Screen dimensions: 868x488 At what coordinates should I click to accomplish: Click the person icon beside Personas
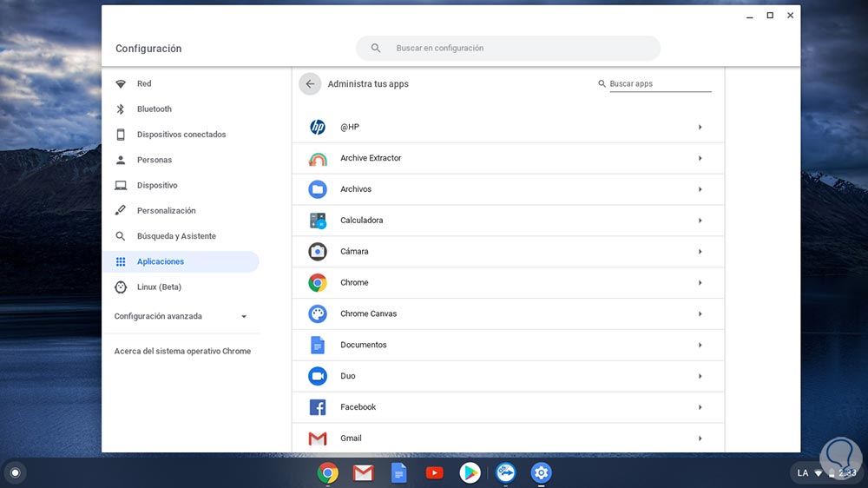pos(121,160)
